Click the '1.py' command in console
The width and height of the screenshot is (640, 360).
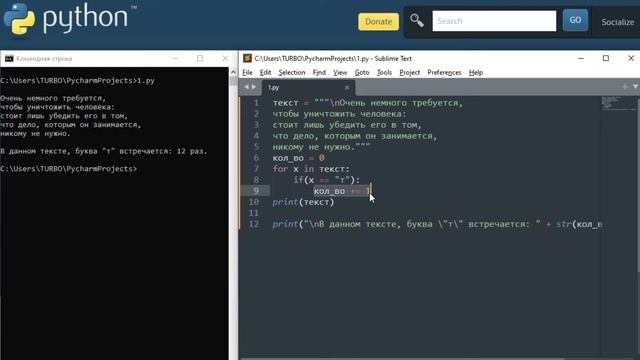[146, 80]
